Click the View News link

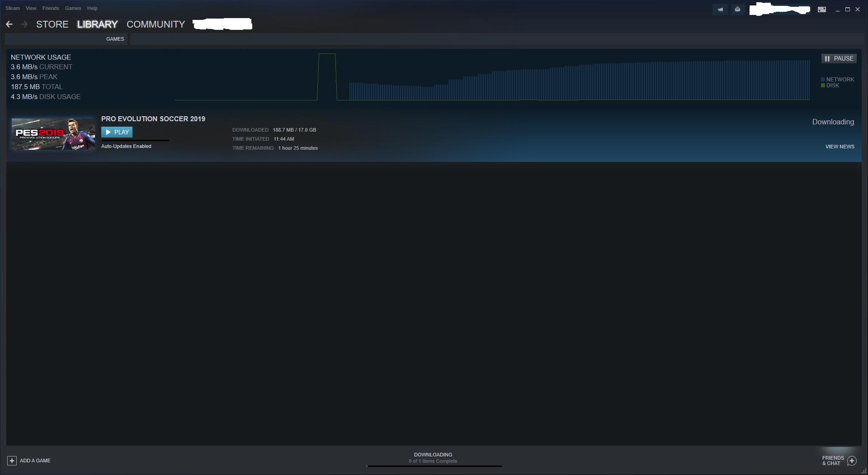840,147
